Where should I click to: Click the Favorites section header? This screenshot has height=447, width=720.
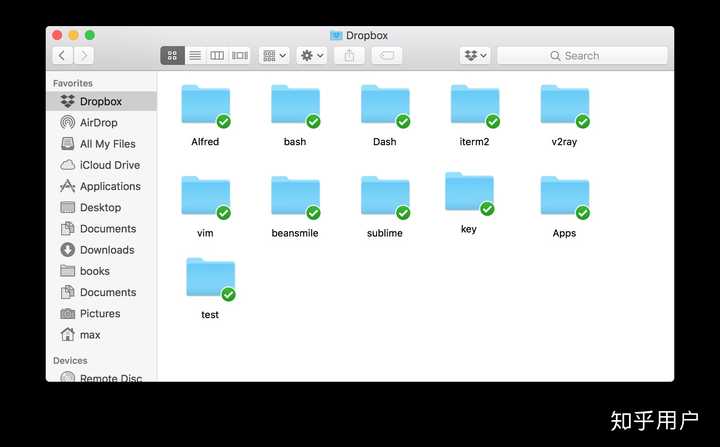coord(73,83)
